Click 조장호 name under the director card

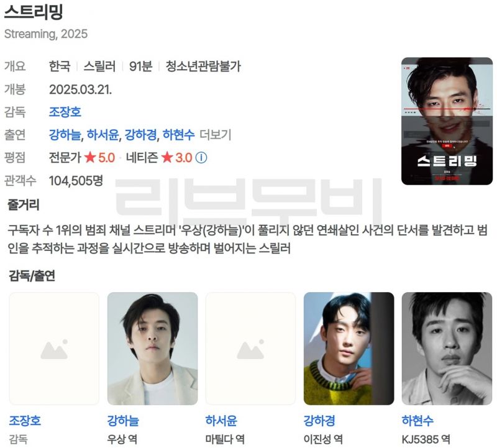click(25, 421)
